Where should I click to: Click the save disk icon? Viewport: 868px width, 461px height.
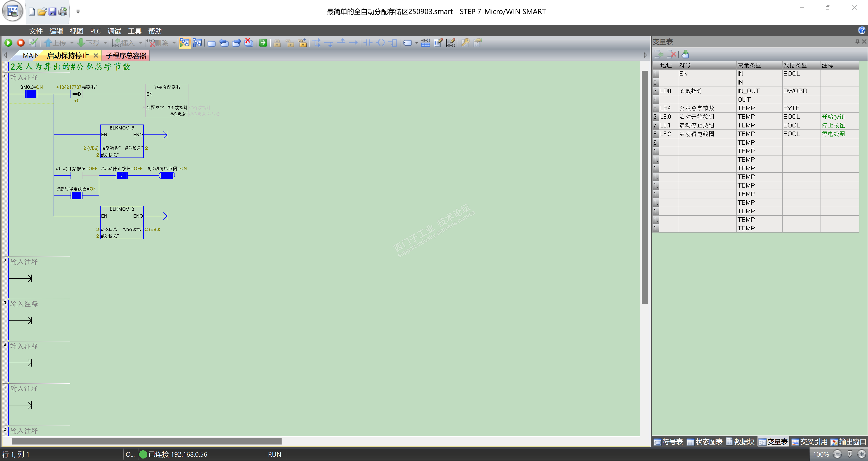[52, 12]
